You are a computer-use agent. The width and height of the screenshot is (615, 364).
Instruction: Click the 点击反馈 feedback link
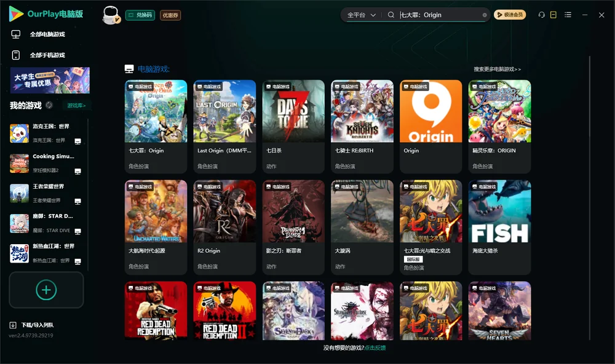click(375, 347)
